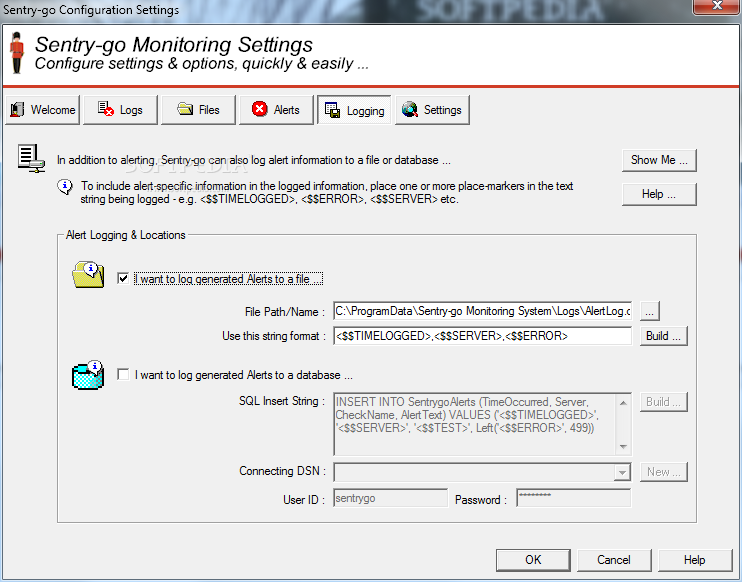Viewport: 742px width, 582px height.
Task: Click the Sentry-go guard soldier logo
Action: pos(18,53)
